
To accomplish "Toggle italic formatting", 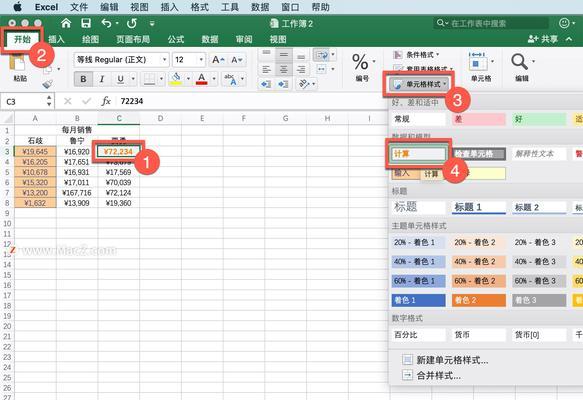I will (102, 79).
